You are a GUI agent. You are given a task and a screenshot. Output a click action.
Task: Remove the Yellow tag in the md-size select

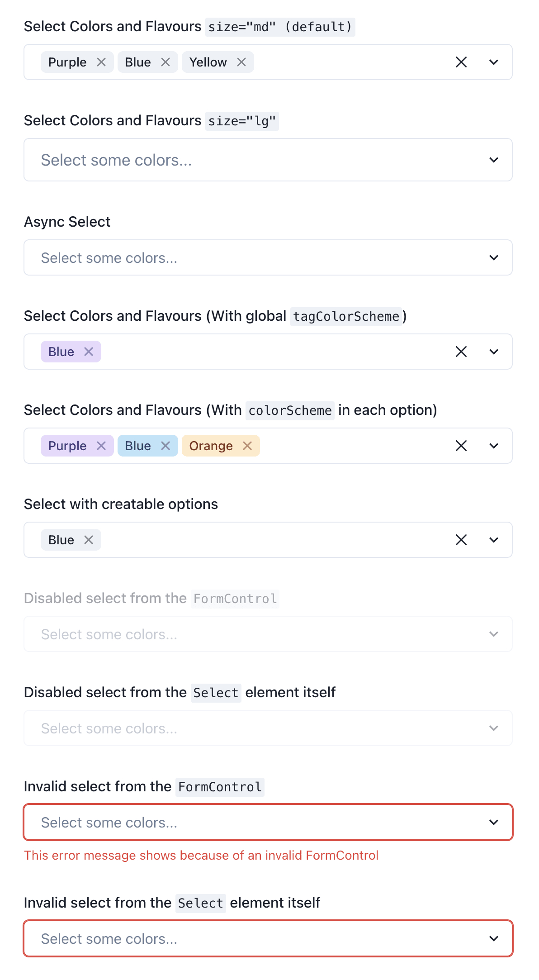click(241, 62)
